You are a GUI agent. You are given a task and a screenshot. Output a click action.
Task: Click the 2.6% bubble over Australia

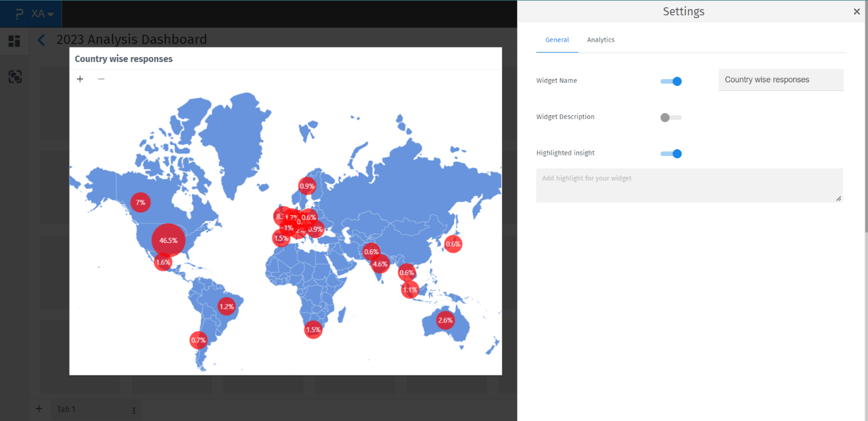pos(445,320)
